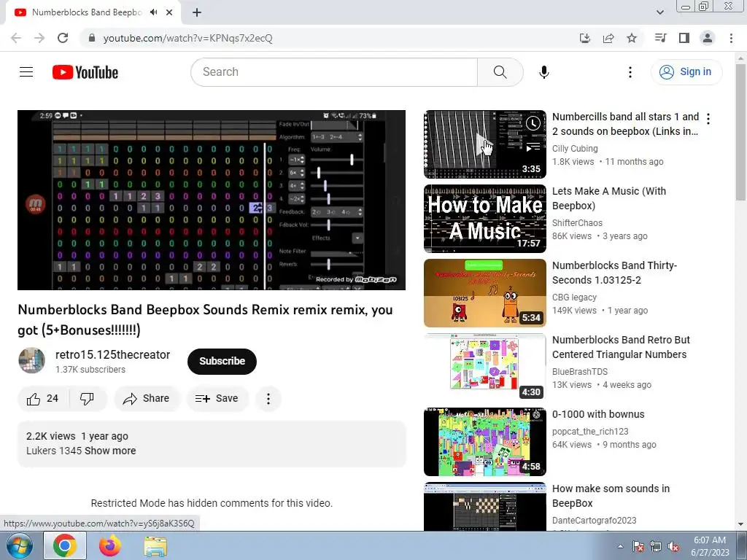Screen dimensions: 747x560
Task: Click into the YouTube Search field
Action: pos(333,72)
